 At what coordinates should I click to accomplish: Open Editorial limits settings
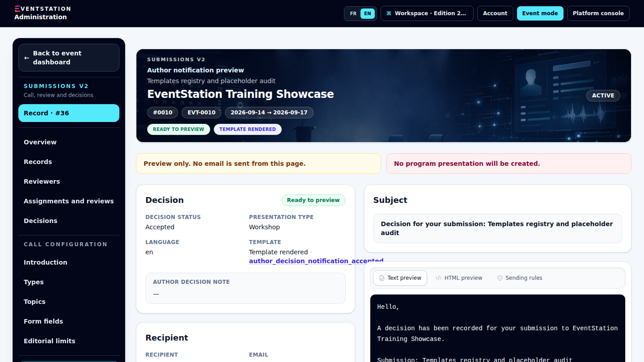pyautogui.click(x=69, y=341)
